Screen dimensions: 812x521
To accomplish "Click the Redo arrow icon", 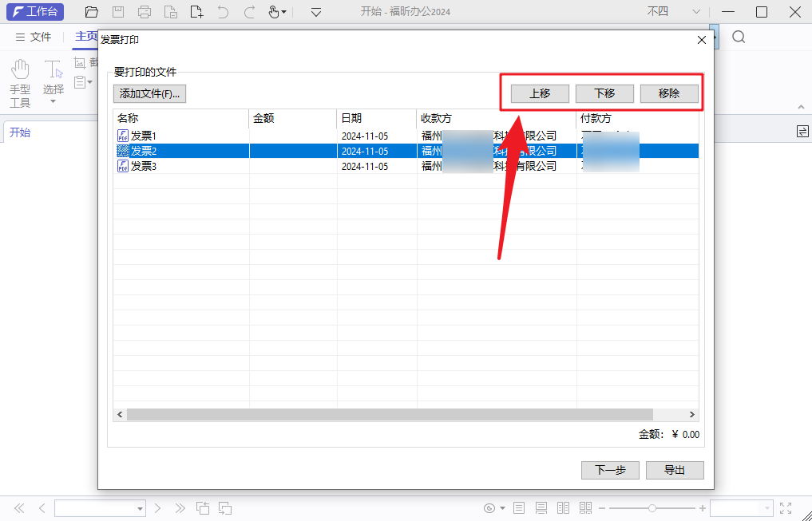I will 249,13.
